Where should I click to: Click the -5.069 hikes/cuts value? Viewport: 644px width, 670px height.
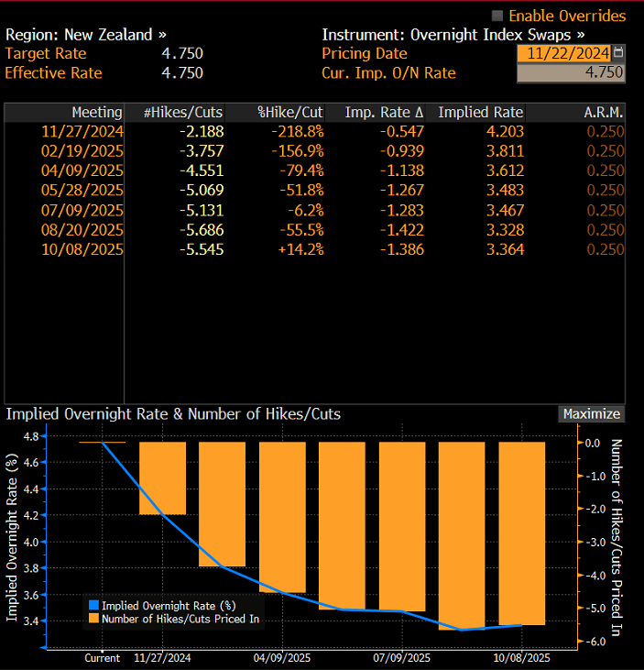(x=202, y=190)
